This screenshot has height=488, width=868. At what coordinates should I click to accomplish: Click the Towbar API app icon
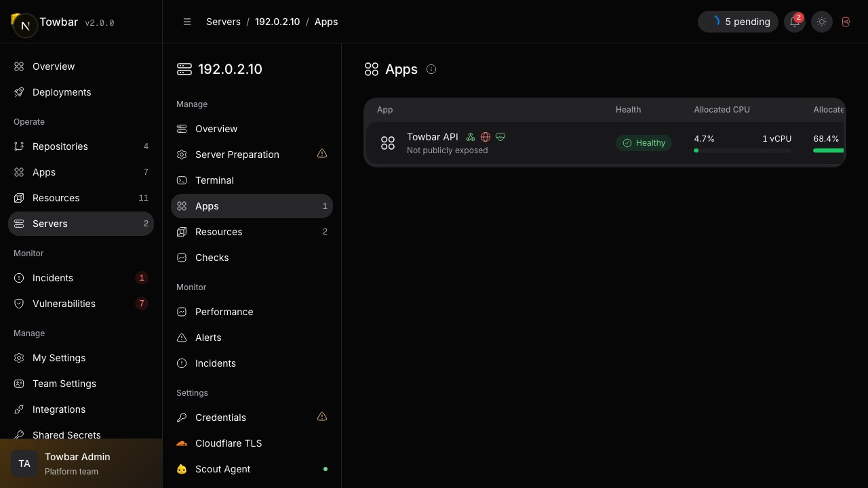(388, 143)
